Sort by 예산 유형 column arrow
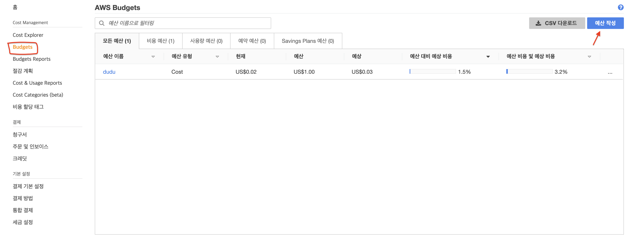 click(x=217, y=57)
